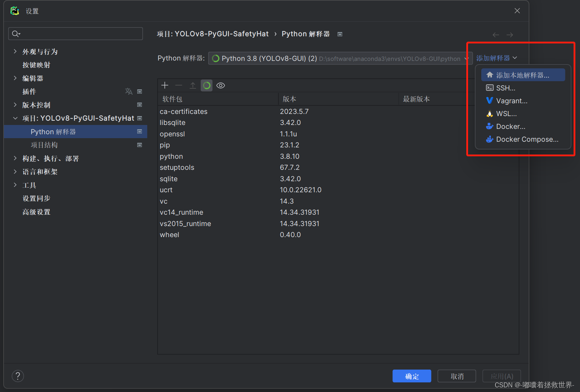
Task: Expand the 外观与行为 tree node
Action: (15, 51)
